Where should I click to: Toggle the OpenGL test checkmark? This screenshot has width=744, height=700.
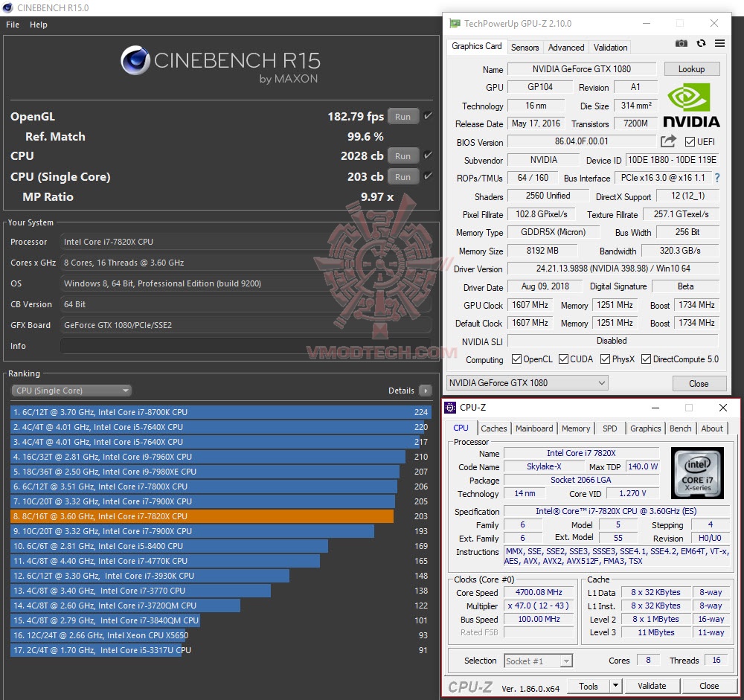point(428,116)
